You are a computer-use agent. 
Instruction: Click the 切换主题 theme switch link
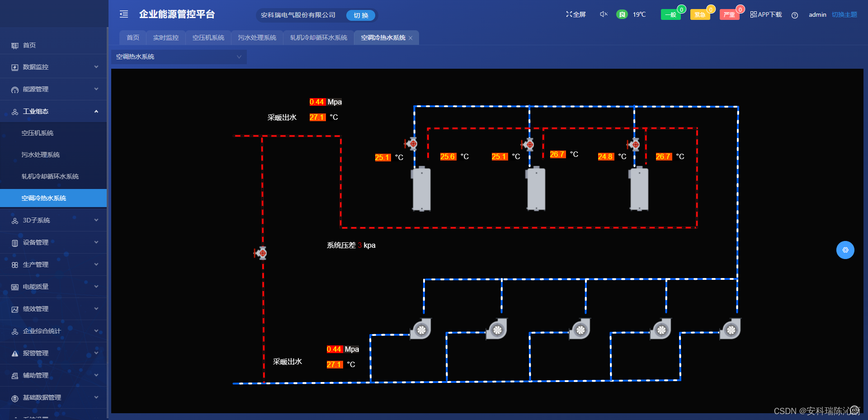click(844, 14)
